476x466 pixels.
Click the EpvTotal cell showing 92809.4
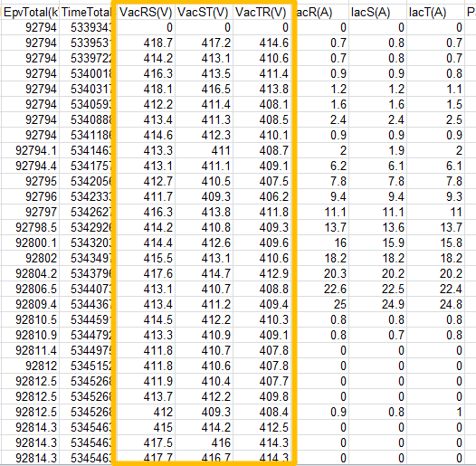(x=31, y=304)
